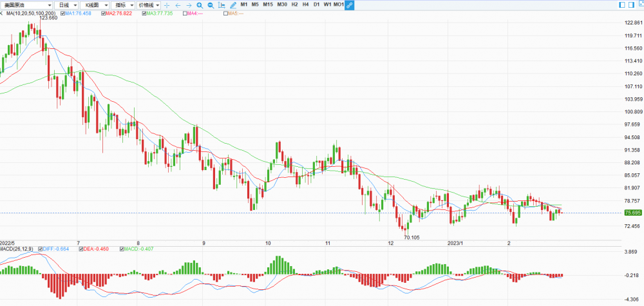Uncheck the MA1 moving average checkbox

[x=62, y=14]
